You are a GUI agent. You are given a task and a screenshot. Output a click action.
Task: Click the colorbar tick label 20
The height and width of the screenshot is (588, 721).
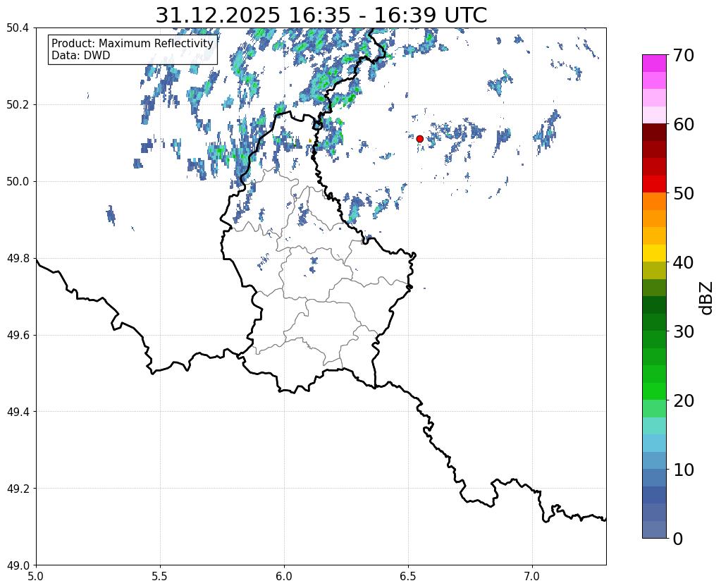pyautogui.click(x=684, y=400)
